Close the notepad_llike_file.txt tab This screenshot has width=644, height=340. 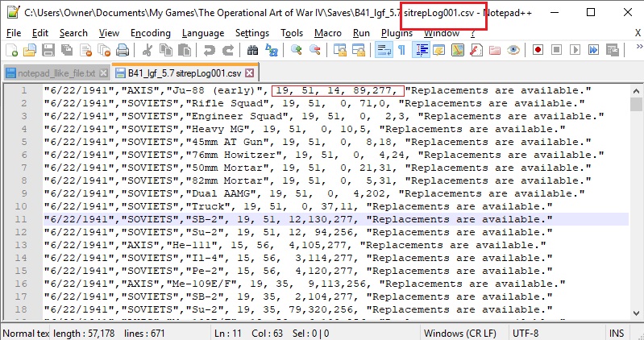click(103, 73)
